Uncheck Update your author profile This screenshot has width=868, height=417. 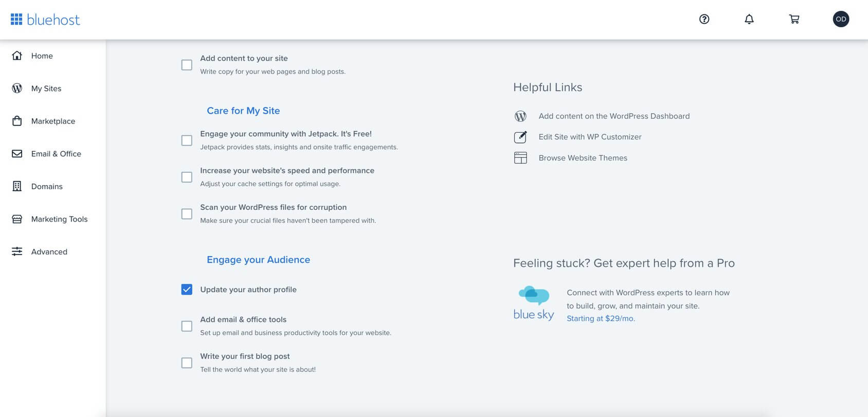(x=187, y=289)
